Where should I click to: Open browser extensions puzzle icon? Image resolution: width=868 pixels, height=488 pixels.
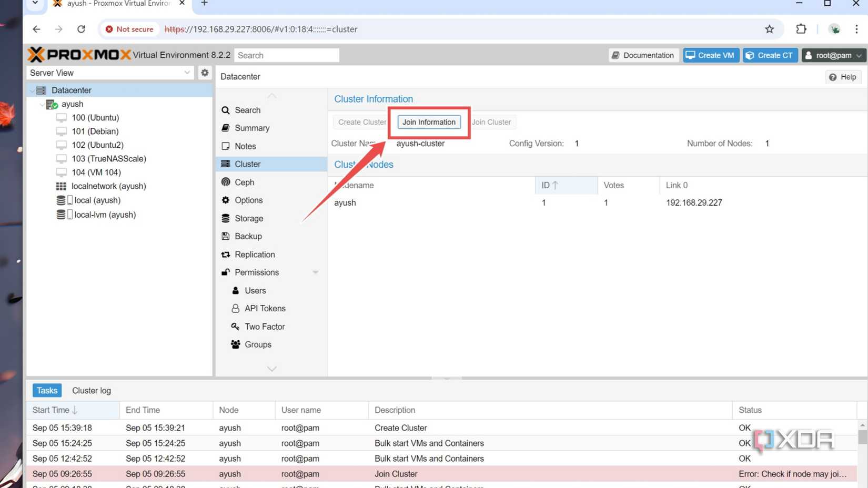(x=801, y=29)
